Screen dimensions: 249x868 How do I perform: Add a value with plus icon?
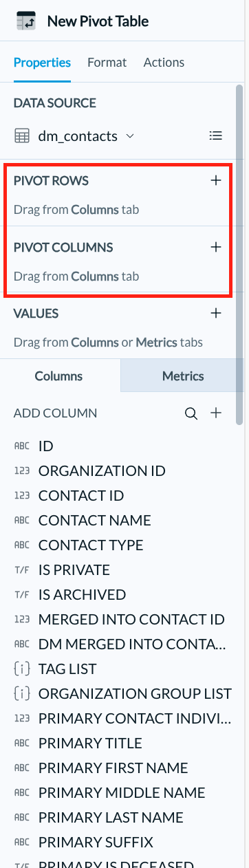point(216,313)
